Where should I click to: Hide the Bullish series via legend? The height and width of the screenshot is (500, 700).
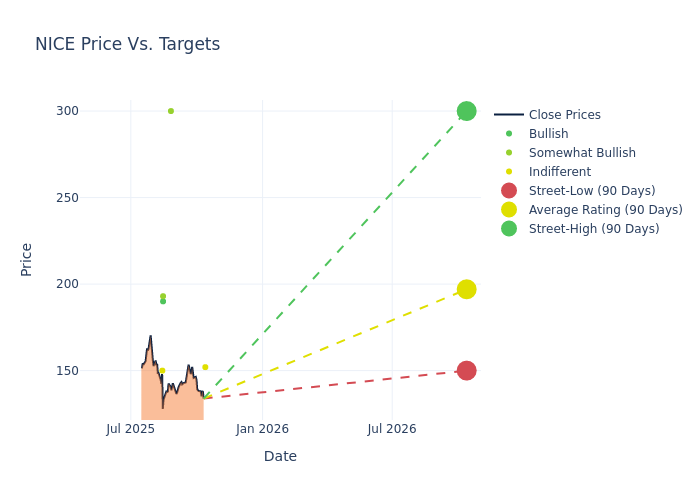(548, 134)
